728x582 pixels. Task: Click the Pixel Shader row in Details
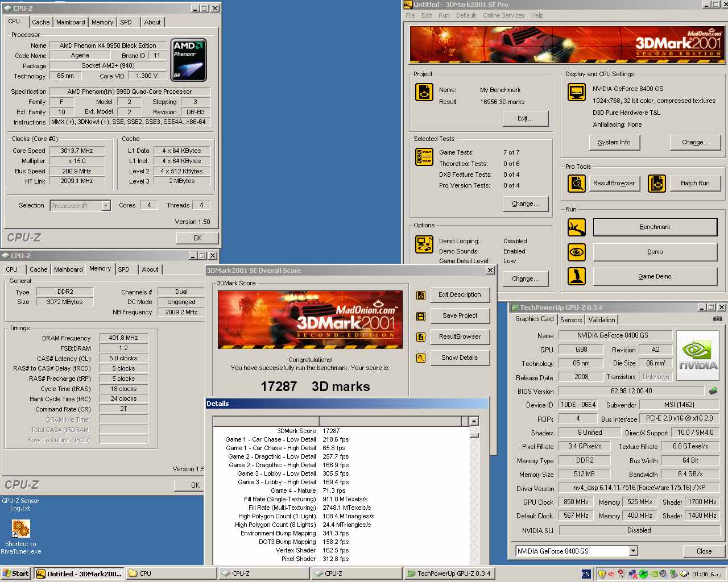click(x=341, y=559)
